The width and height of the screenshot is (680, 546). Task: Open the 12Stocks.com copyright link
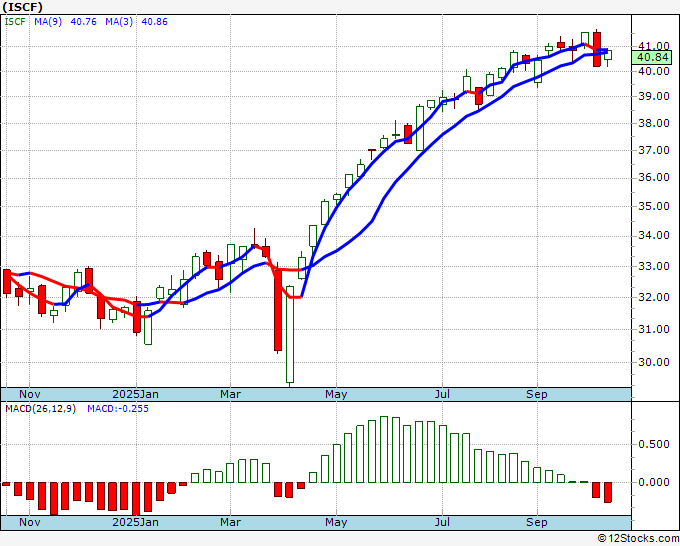click(x=638, y=538)
